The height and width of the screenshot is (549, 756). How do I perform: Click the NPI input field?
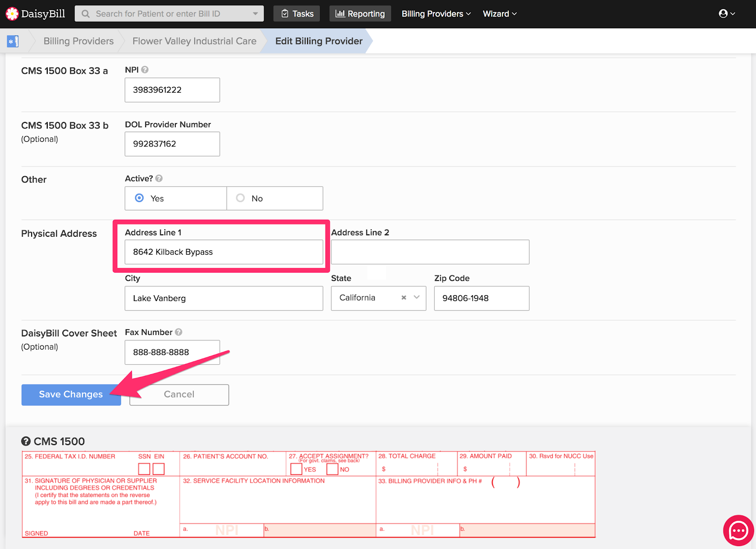[x=172, y=90]
